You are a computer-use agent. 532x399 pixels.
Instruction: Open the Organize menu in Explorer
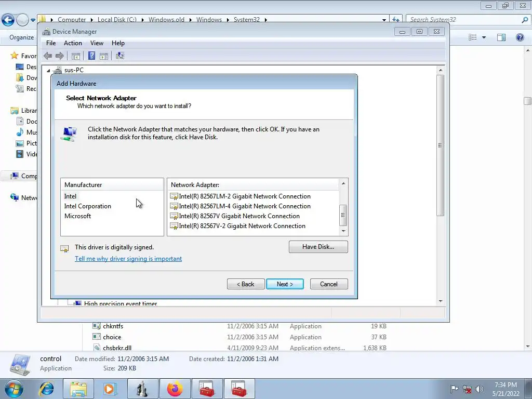[22, 37]
